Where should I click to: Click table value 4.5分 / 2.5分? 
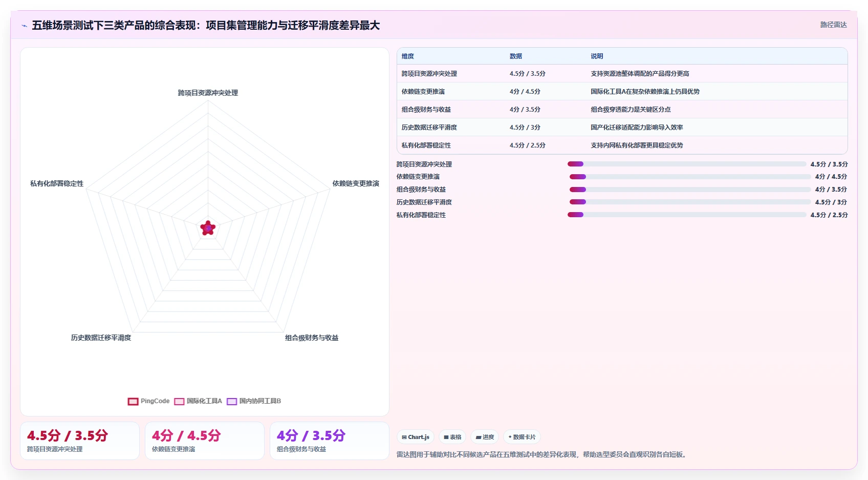(x=528, y=145)
